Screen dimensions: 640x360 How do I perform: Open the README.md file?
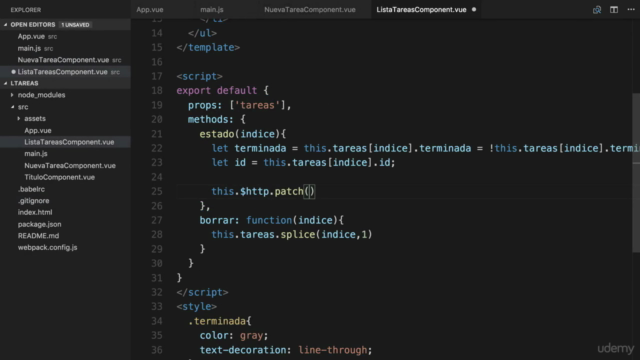point(38,236)
